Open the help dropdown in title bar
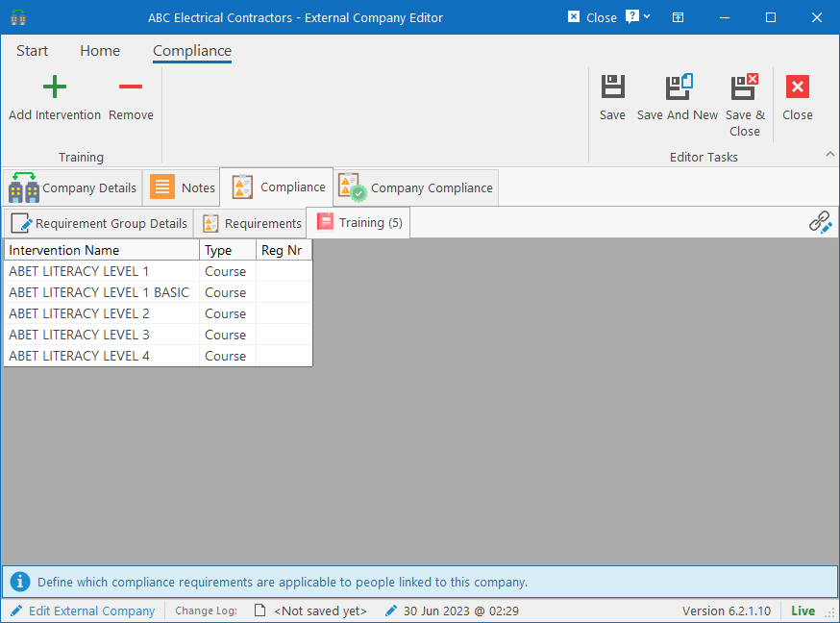 [x=638, y=17]
